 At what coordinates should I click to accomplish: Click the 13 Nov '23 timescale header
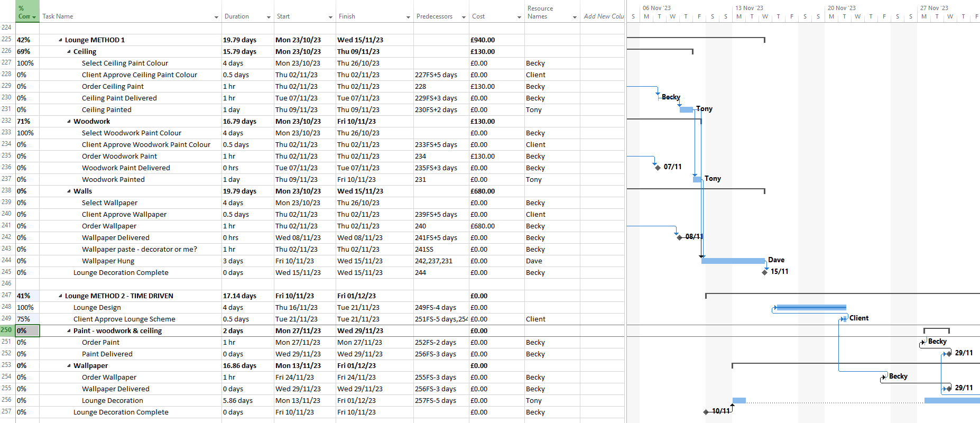(749, 8)
